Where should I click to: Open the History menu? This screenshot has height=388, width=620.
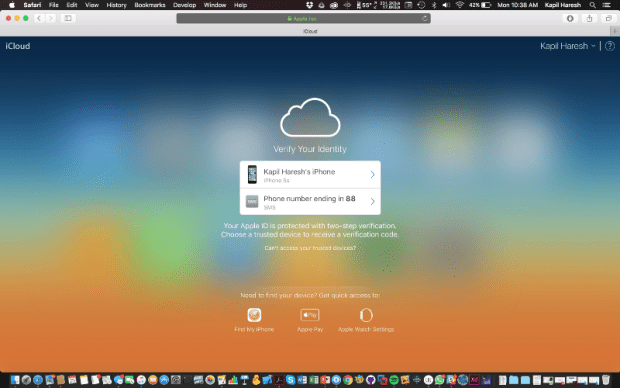click(x=116, y=5)
